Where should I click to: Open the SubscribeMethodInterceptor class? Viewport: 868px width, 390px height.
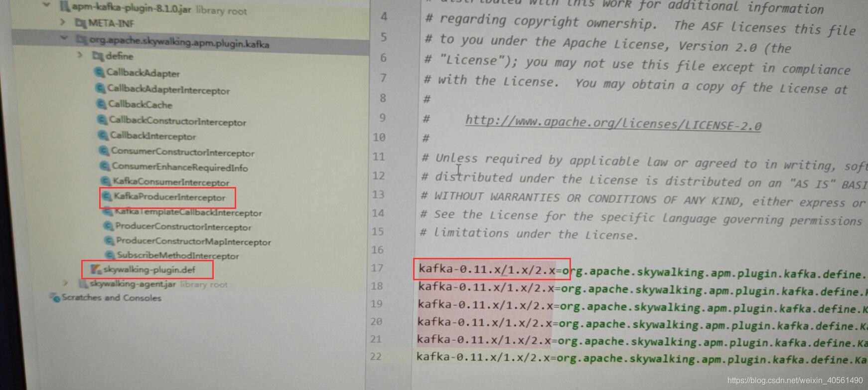coord(178,255)
